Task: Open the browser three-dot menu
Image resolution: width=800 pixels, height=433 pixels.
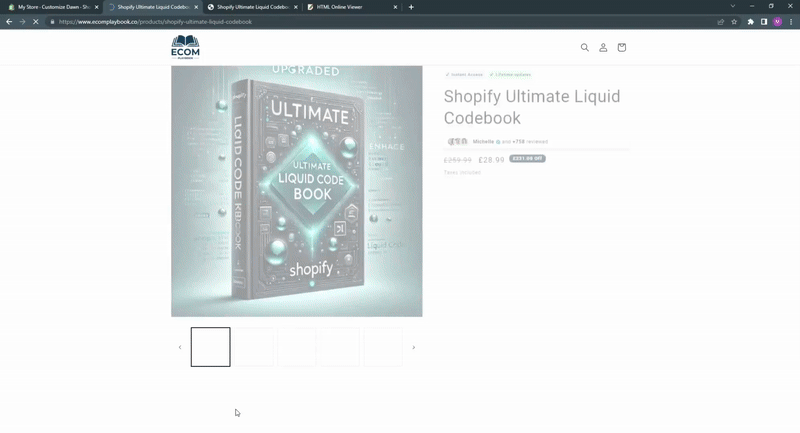Action: pyautogui.click(x=791, y=21)
